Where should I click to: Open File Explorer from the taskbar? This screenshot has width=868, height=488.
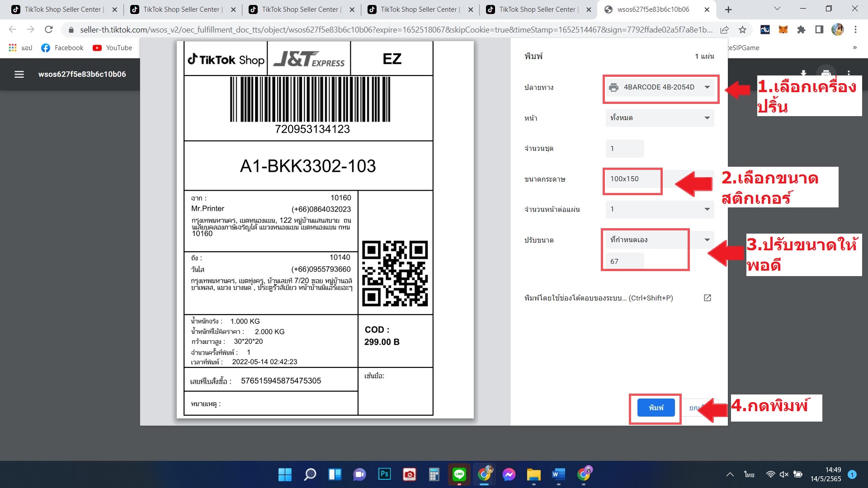[x=534, y=474]
